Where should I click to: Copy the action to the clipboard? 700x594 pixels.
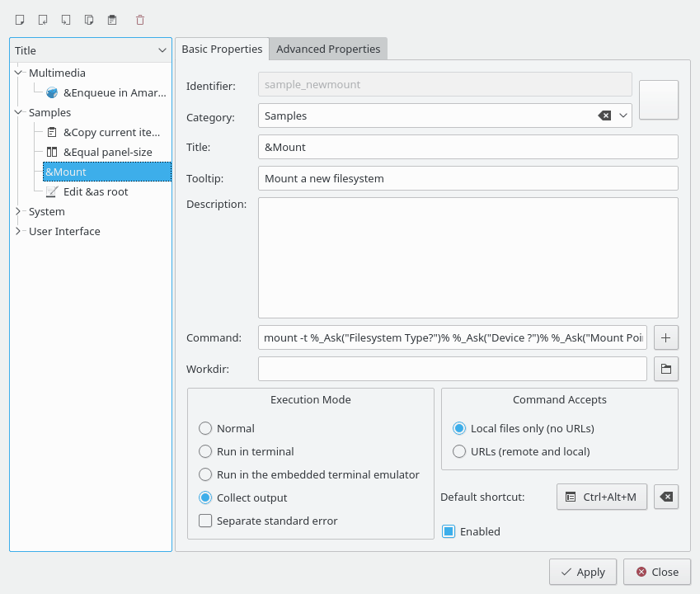(x=89, y=19)
